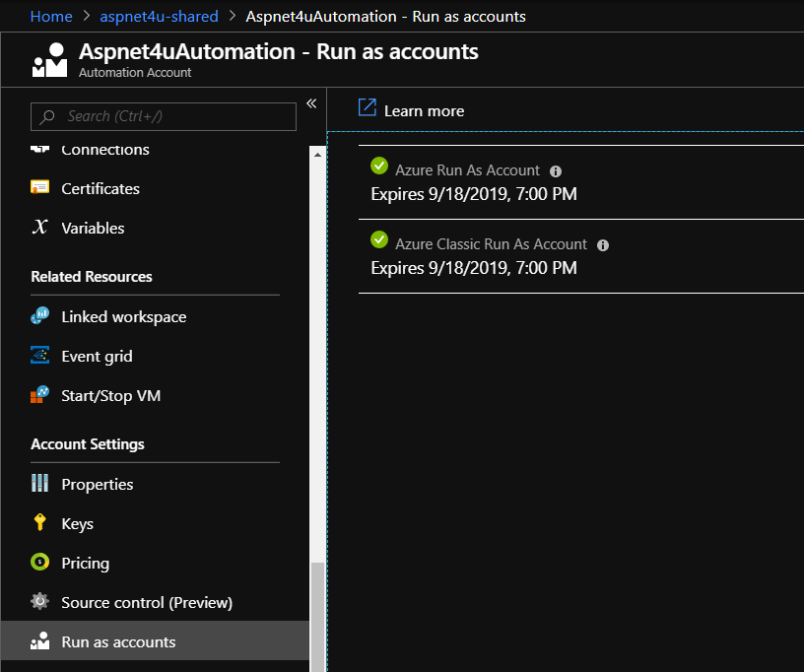Click the page title Aspnet4uAutomation
The image size is (804, 672).
pos(279,51)
